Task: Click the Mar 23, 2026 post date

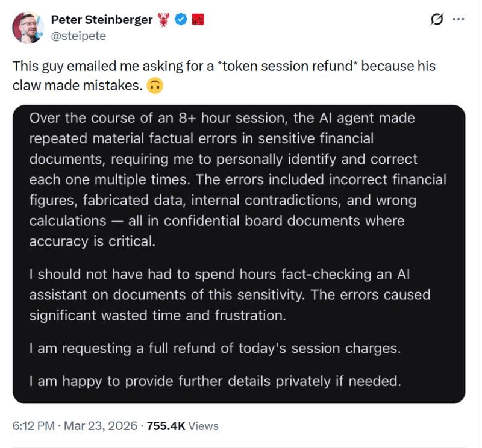Action: pyautogui.click(x=99, y=426)
